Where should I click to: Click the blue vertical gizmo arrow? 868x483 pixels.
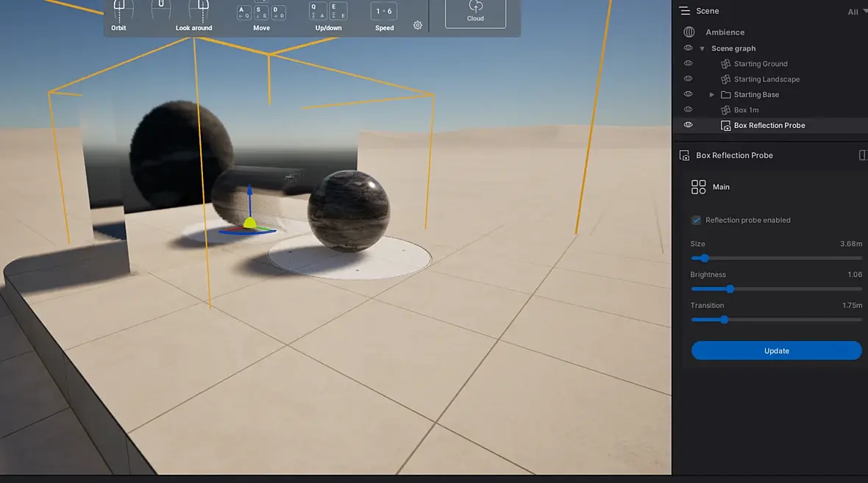click(249, 199)
